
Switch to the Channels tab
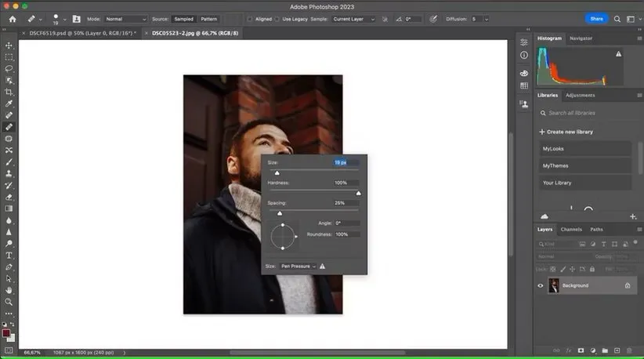[x=571, y=229]
